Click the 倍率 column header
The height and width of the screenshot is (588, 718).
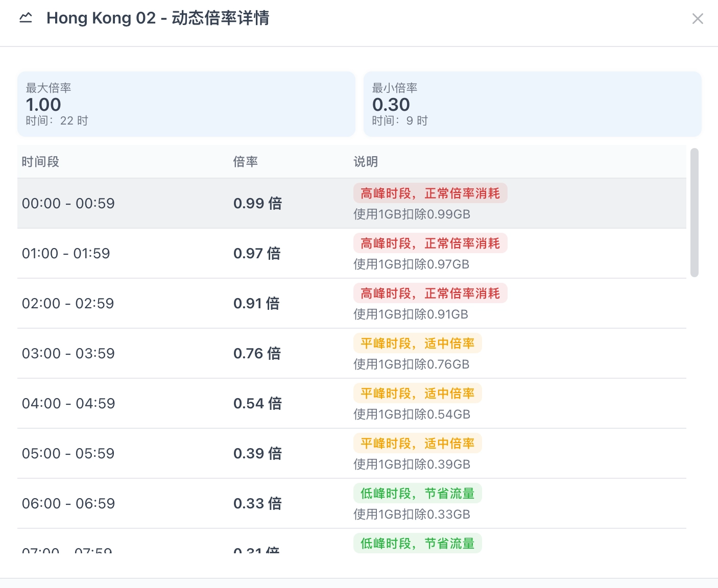tap(245, 162)
